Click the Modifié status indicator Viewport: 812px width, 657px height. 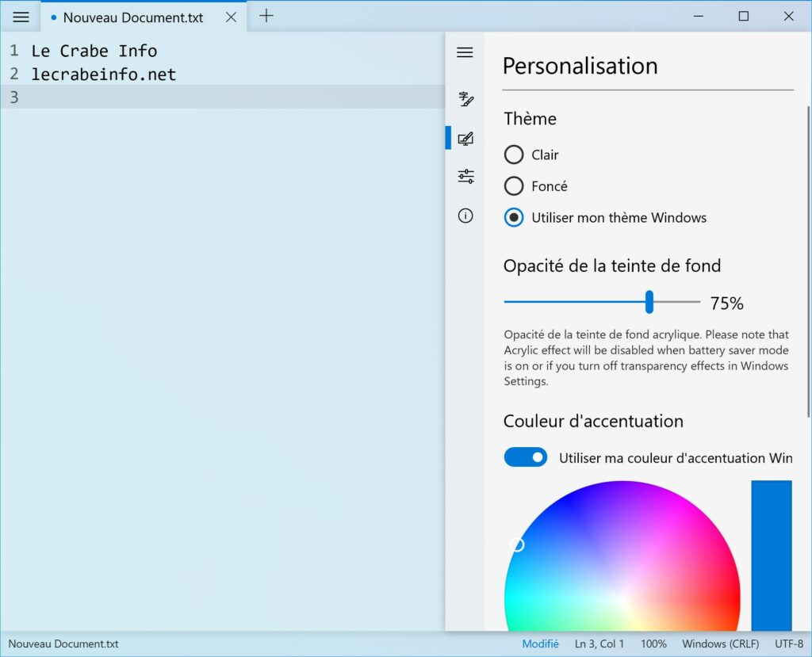point(540,644)
